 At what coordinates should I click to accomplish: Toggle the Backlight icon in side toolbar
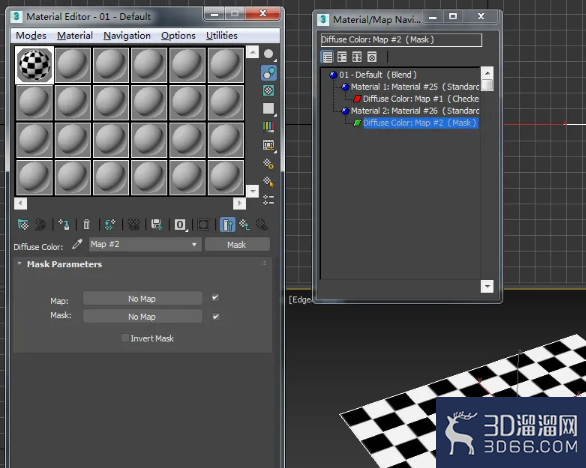(x=268, y=73)
